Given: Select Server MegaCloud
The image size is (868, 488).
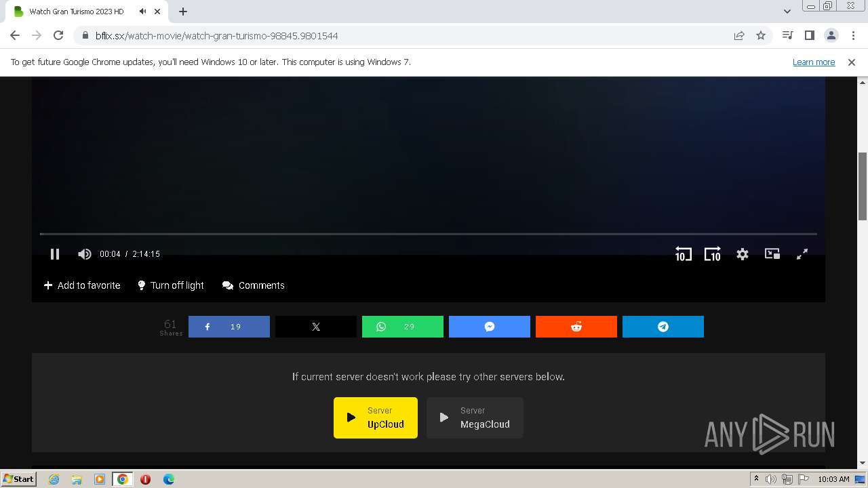Looking at the screenshot, I should (475, 418).
